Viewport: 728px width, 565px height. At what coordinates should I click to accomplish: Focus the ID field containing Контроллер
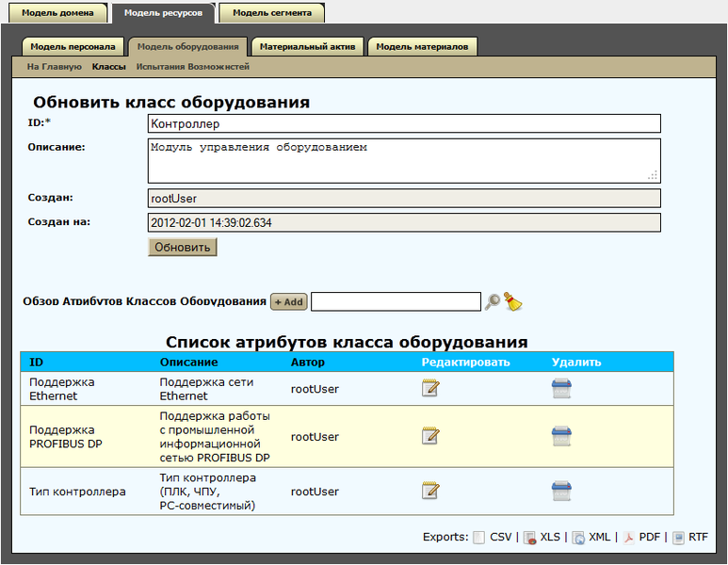[404, 124]
